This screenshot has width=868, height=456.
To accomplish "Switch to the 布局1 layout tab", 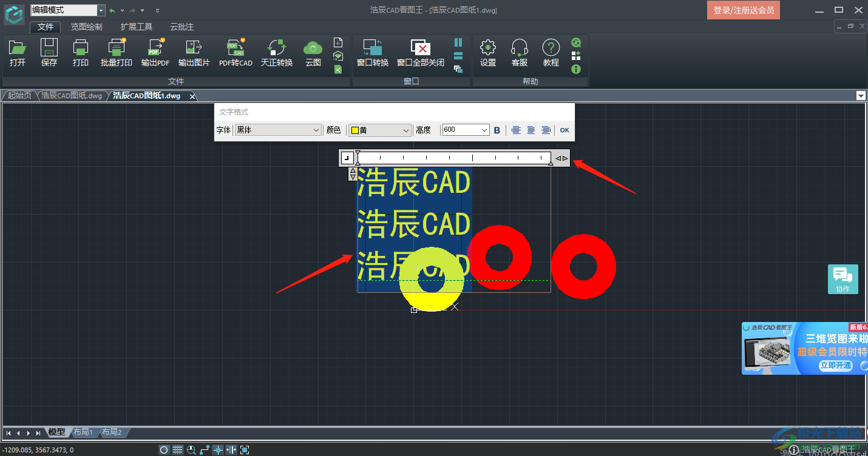I will (83, 432).
